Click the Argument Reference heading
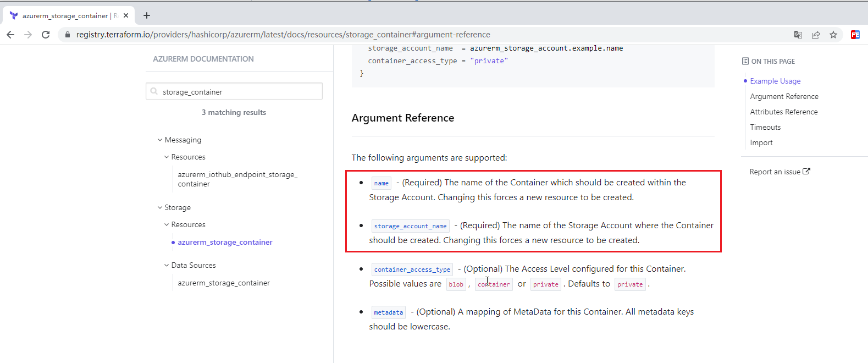 [x=403, y=118]
